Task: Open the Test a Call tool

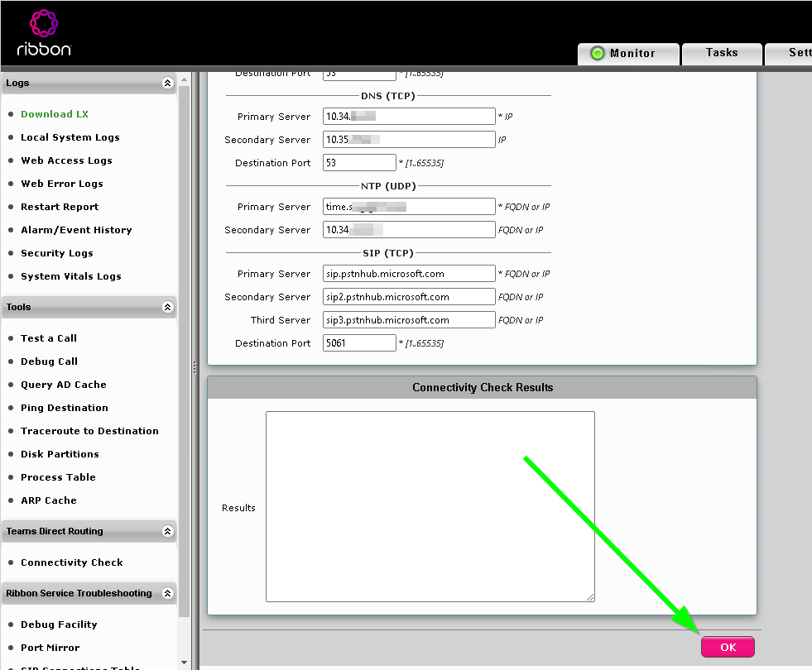Action: pyautogui.click(x=48, y=337)
